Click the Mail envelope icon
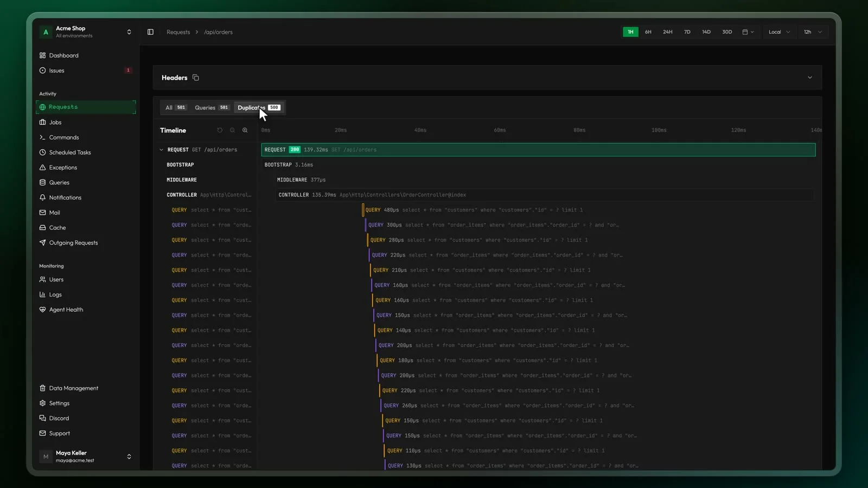Screen dimensions: 868x488 click(x=42, y=213)
